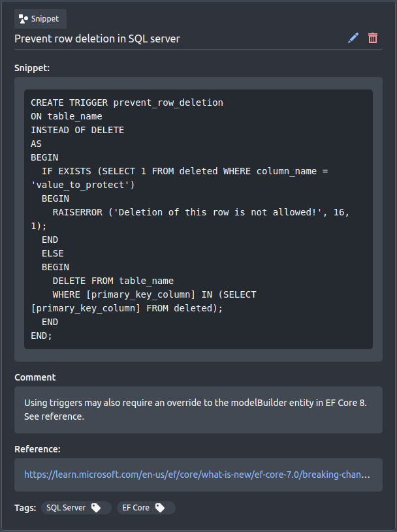The width and height of the screenshot is (397, 532).
Task: Click the red trash delete icon
Action: pyautogui.click(x=373, y=38)
